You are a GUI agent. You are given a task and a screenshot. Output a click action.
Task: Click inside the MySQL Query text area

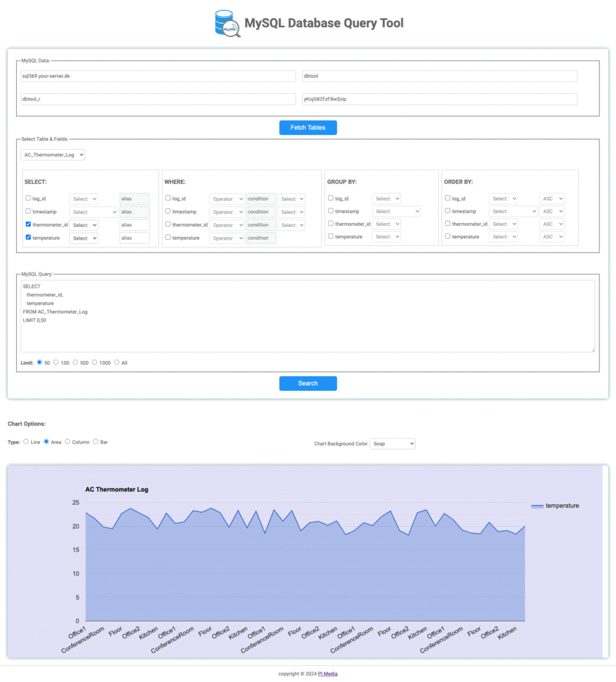[x=308, y=316]
